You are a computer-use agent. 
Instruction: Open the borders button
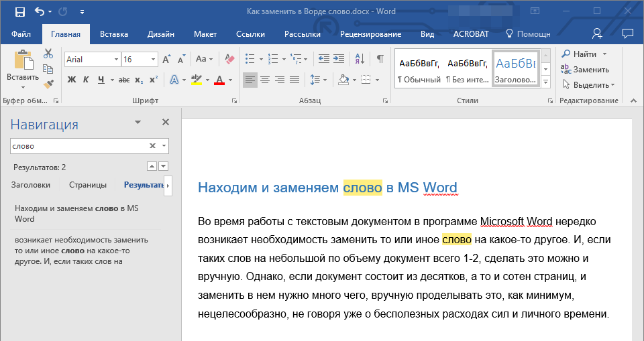(366, 80)
